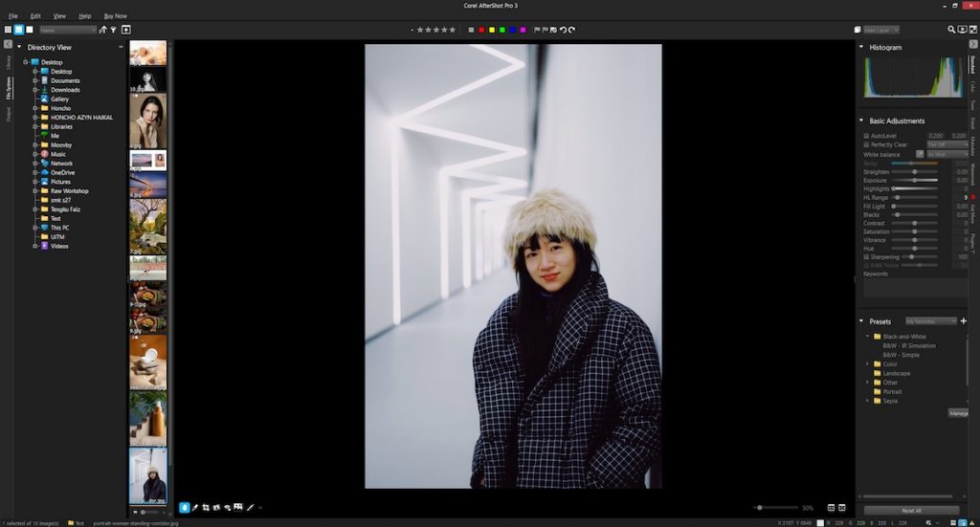Select the Crop tool in bottom toolbar

206,507
